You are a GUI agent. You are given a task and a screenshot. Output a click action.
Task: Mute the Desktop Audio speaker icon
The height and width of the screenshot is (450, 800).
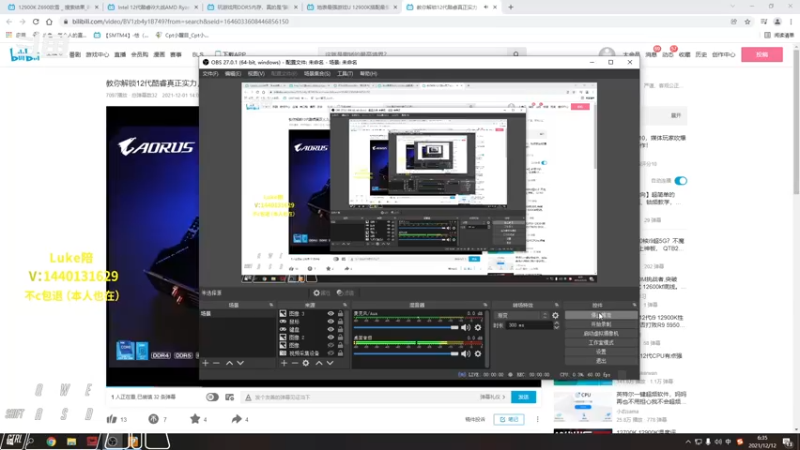466,354
